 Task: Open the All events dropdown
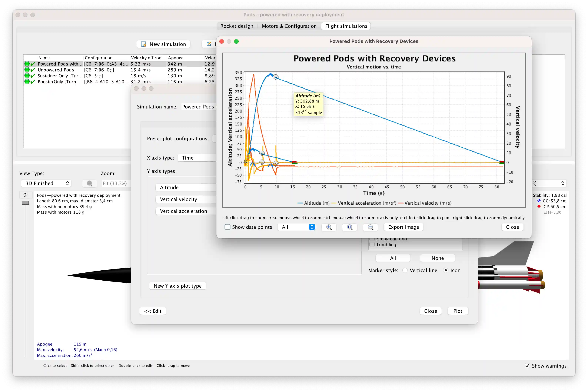click(x=297, y=227)
